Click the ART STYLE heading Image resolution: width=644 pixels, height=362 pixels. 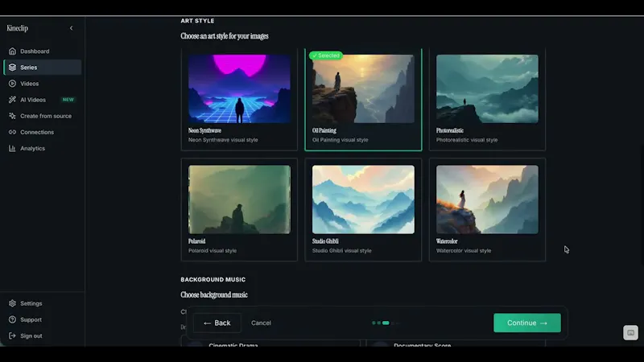197,21
